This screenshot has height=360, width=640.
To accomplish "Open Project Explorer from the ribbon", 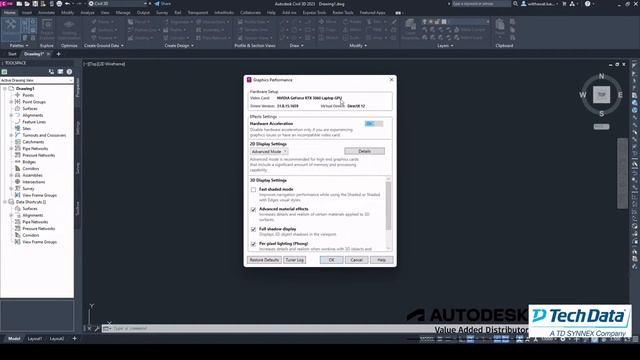I will tap(47, 29).
